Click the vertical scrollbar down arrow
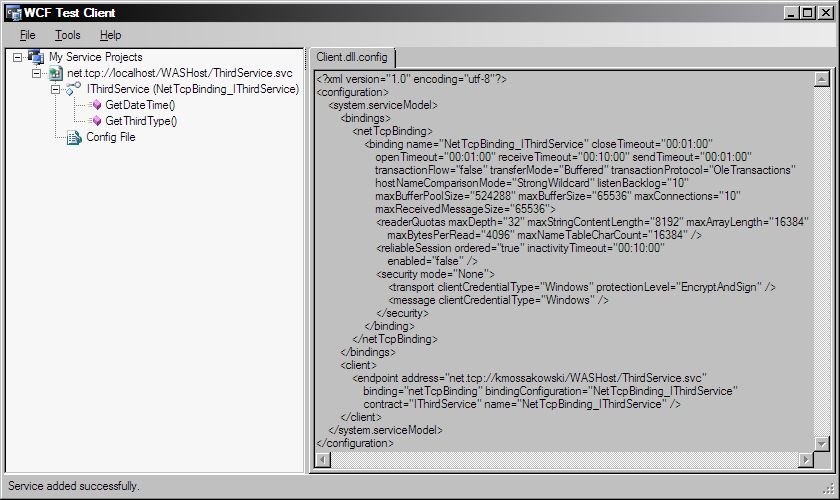 point(822,444)
